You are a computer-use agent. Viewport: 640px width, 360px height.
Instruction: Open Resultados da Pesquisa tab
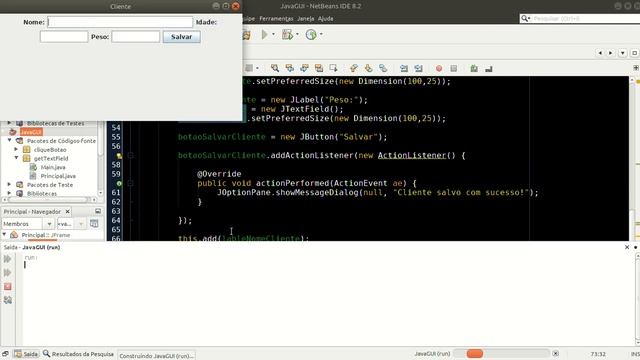(79, 354)
